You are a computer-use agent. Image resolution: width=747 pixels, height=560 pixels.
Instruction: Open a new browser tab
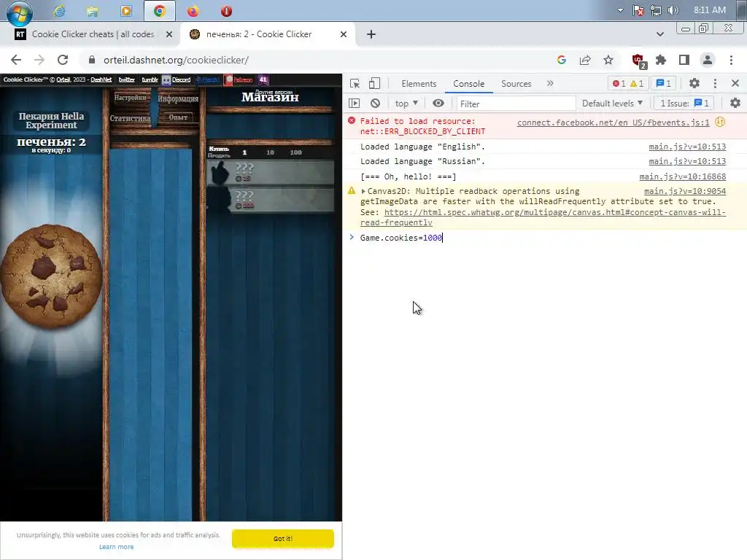[x=371, y=34]
